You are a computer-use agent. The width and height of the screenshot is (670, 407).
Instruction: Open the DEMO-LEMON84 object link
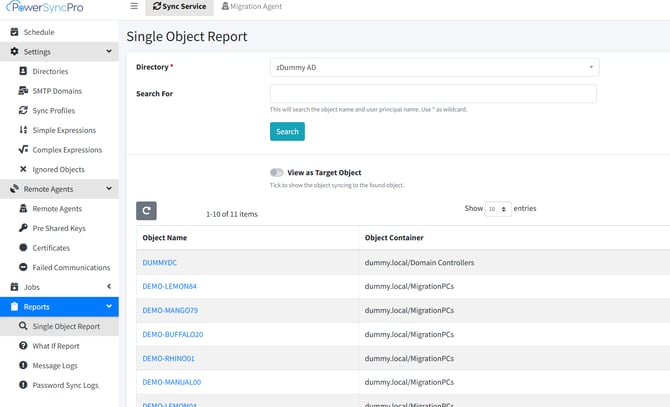[170, 287]
